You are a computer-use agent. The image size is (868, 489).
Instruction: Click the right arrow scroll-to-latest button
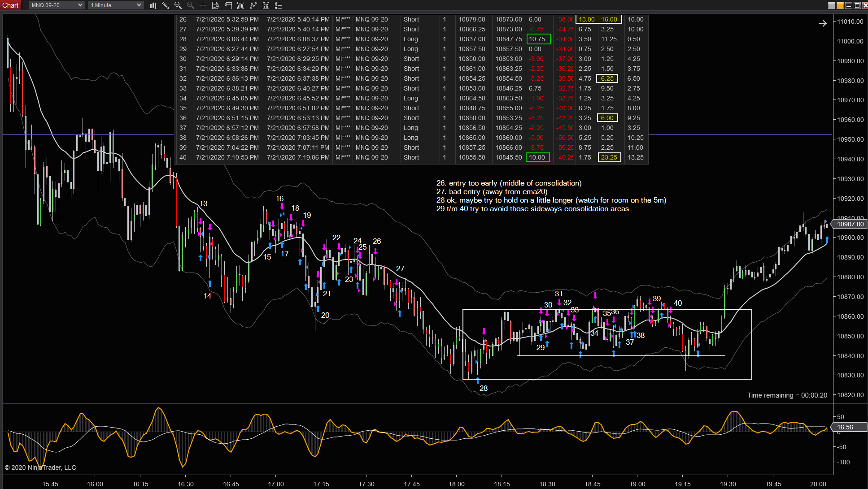(x=822, y=23)
